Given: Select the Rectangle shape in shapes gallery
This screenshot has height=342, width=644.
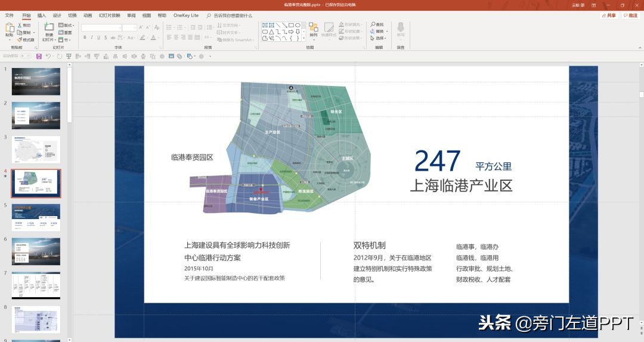Looking at the screenshot, I should coord(291,25).
